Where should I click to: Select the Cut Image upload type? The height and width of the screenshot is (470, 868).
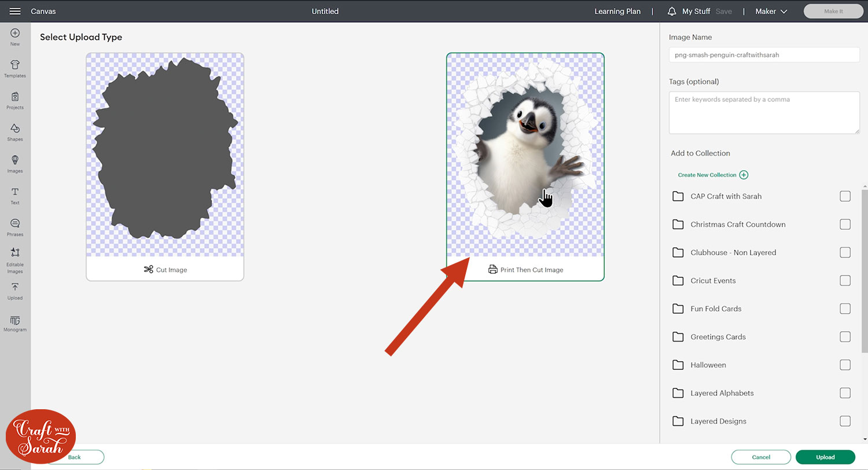[x=165, y=167]
